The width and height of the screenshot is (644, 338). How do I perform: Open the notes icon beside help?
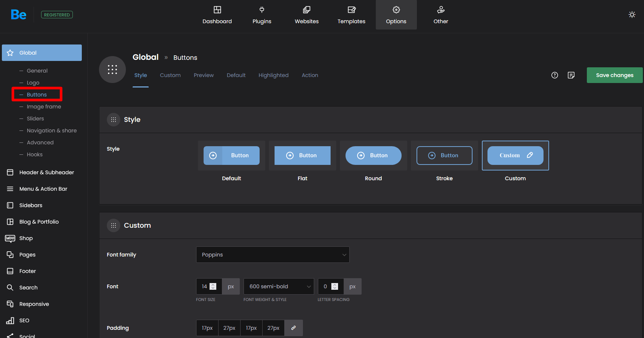tap(571, 75)
